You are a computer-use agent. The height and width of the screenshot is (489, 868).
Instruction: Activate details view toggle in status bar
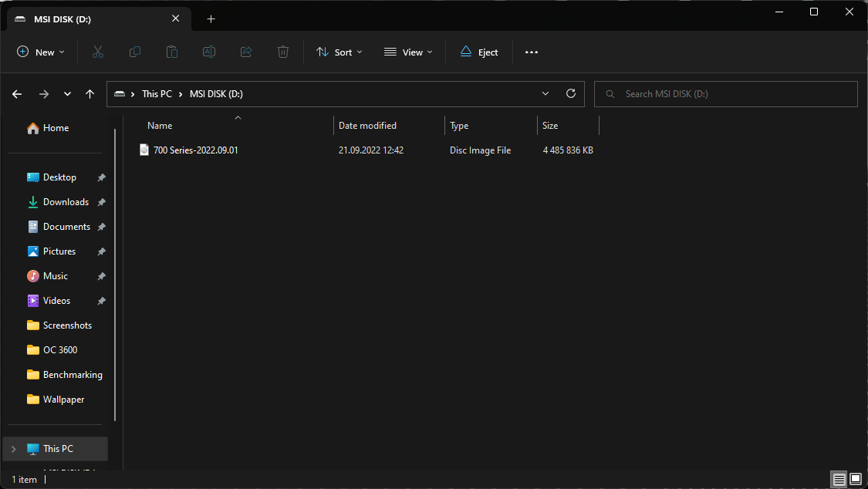(838, 479)
